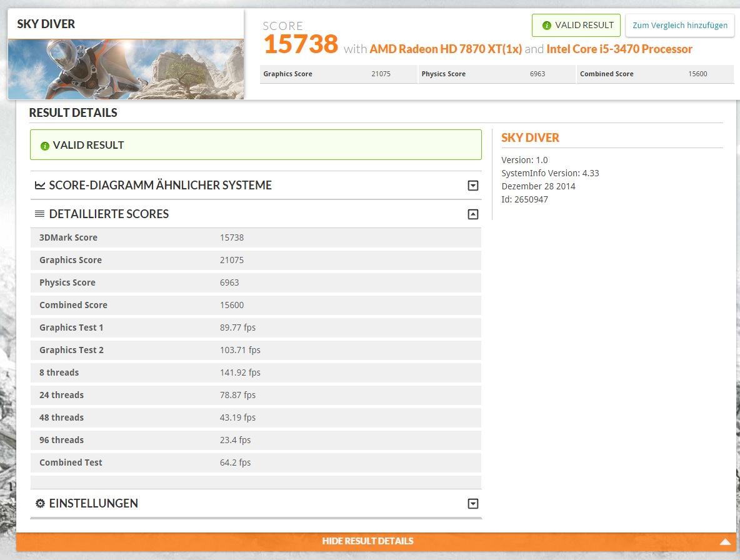The image size is (740, 560).
Task: Click the 89.77 fps value
Action: (x=237, y=327)
